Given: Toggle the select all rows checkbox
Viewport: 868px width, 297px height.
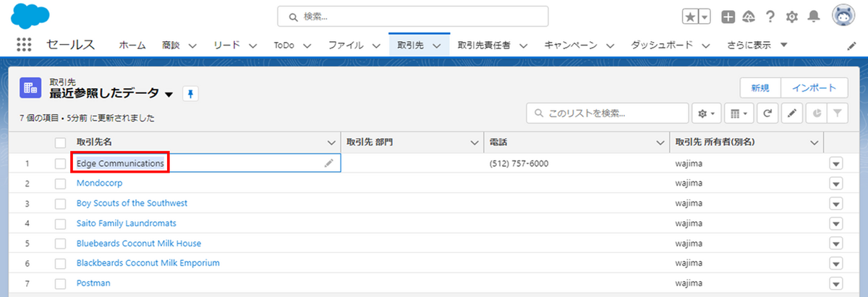Looking at the screenshot, I should [x=61, y=142].
